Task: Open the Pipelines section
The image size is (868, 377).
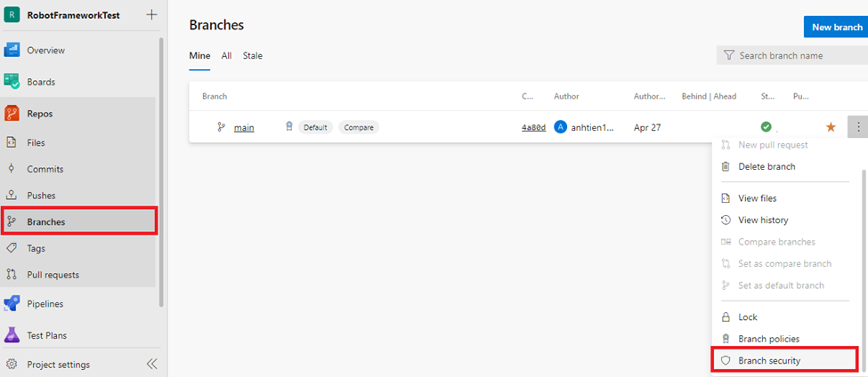Action: tap(45, 303)
